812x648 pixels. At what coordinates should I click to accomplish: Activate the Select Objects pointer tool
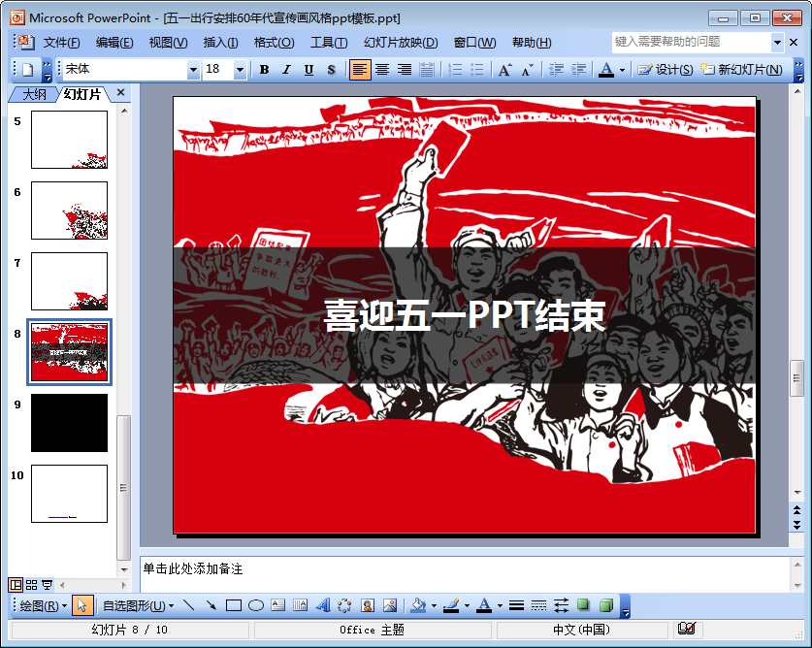[81, 605]
